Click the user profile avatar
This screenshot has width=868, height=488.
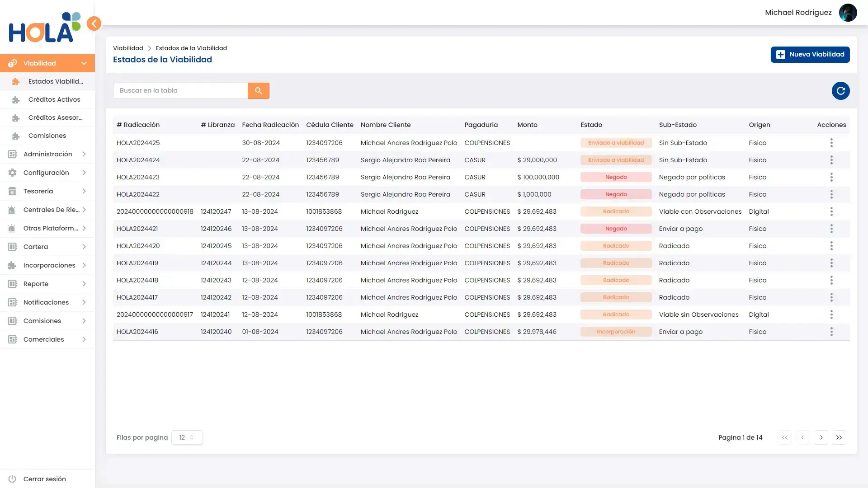click(x=848, y=13)
